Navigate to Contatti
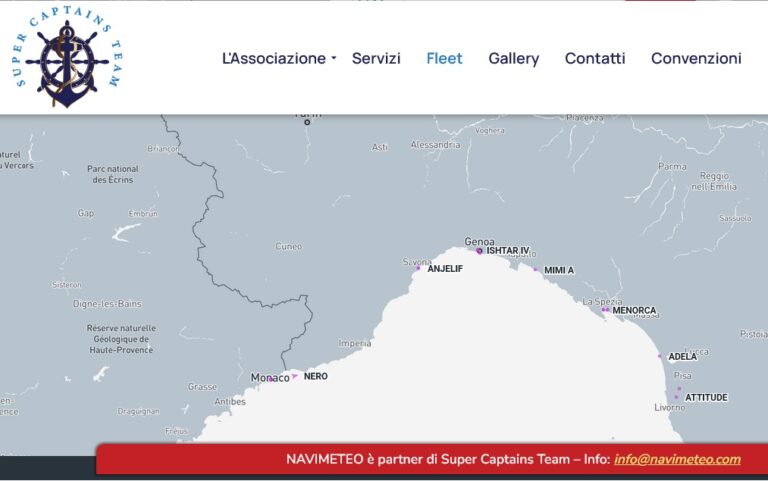This screenshot has height=481, width=768. pos(595,58)
